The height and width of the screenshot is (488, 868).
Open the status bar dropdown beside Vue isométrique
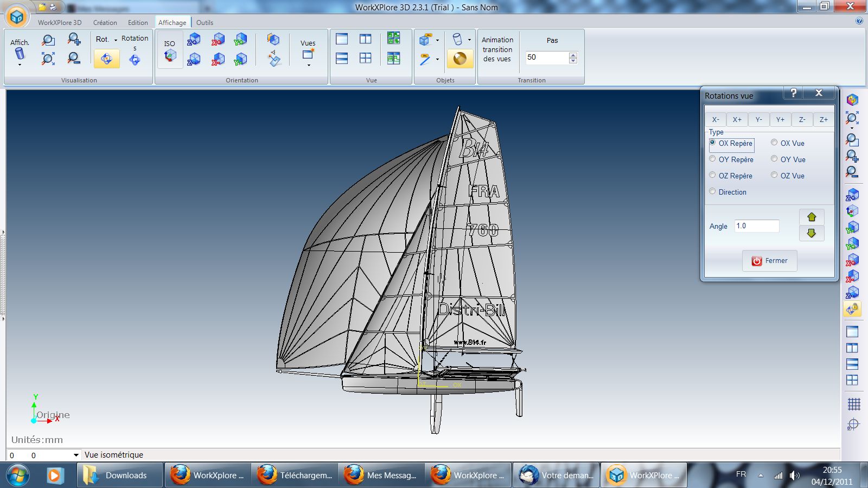click(76, 455)
